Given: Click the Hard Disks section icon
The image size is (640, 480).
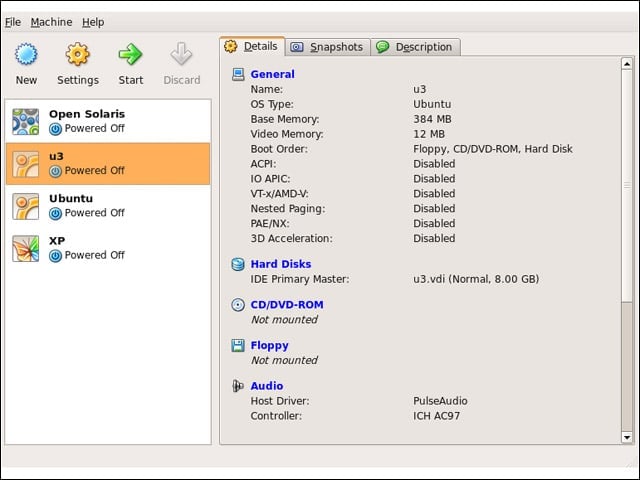Looking at the screenshot, I should (x=238, y=264).
